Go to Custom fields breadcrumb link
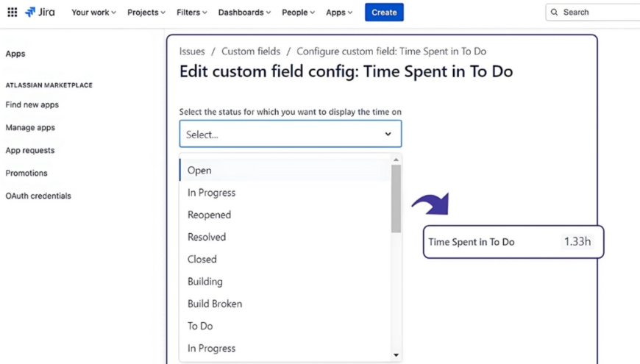 [251, 51]
